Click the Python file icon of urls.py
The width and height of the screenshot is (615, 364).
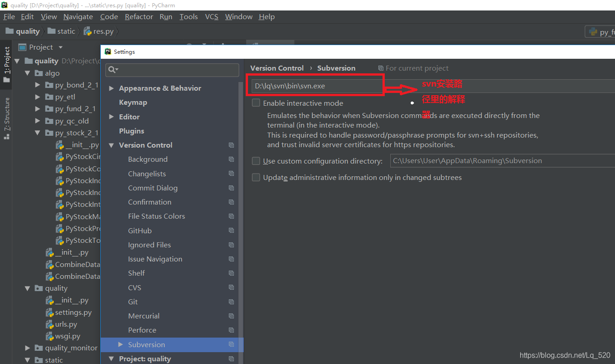coord(50,324)
